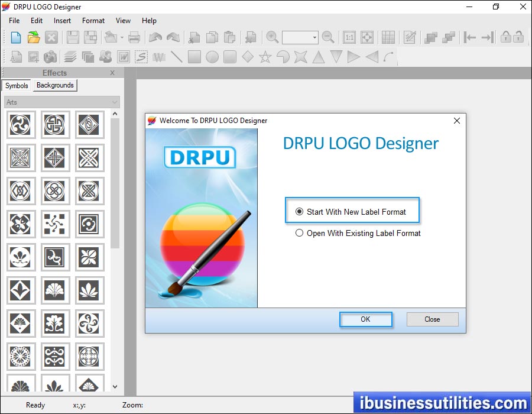Select the first symbol thumbnail in Arts
This screenshot has height=414, width=532.
(21, 125)
